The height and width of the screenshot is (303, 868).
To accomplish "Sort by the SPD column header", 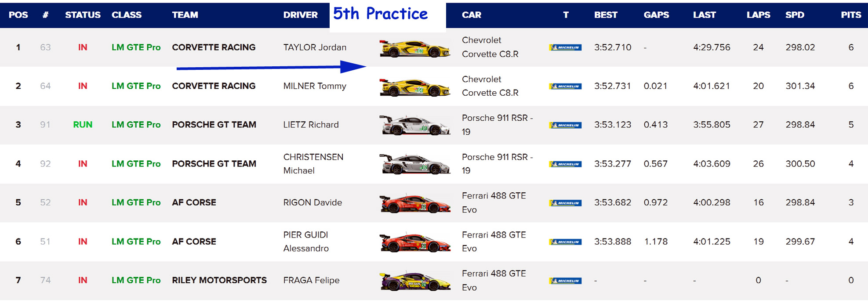I will coord(795,15).
